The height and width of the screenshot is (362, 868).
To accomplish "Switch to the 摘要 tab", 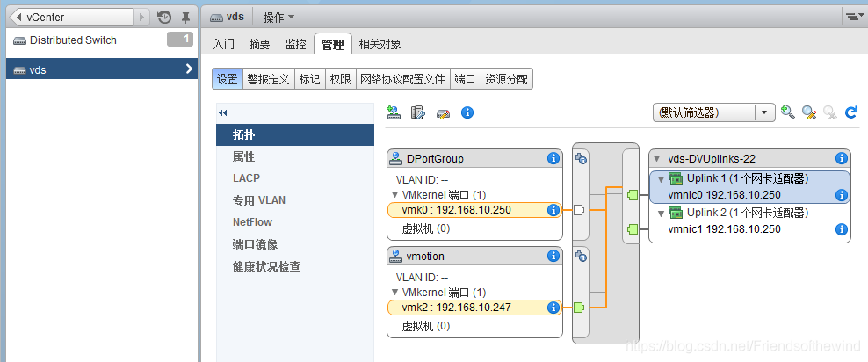I will [x=260, y=45].
